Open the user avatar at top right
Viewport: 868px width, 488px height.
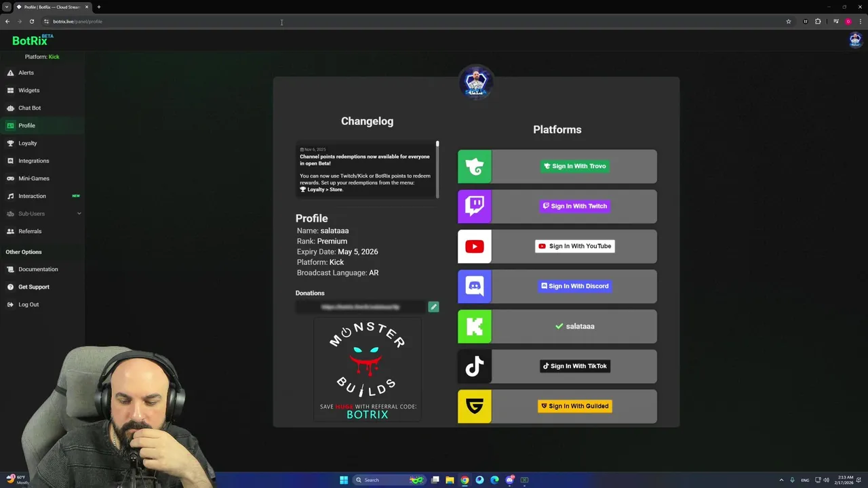click(855, 39)
